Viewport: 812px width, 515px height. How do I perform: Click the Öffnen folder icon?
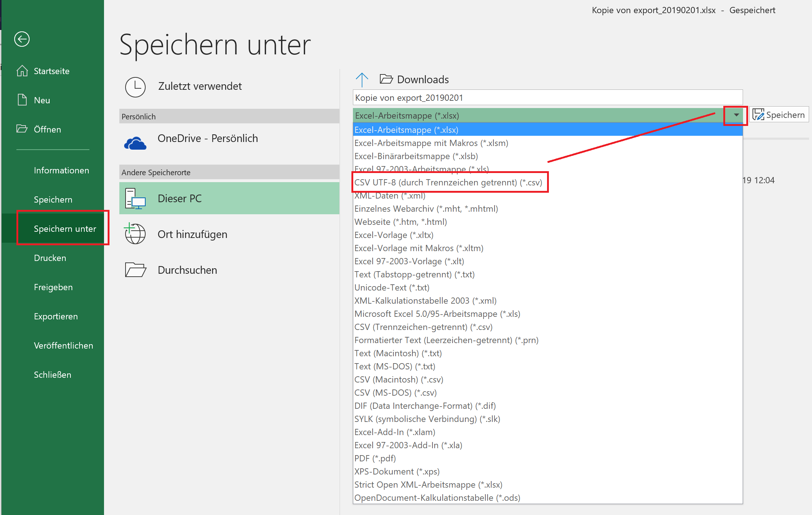[x=22, y=129]
